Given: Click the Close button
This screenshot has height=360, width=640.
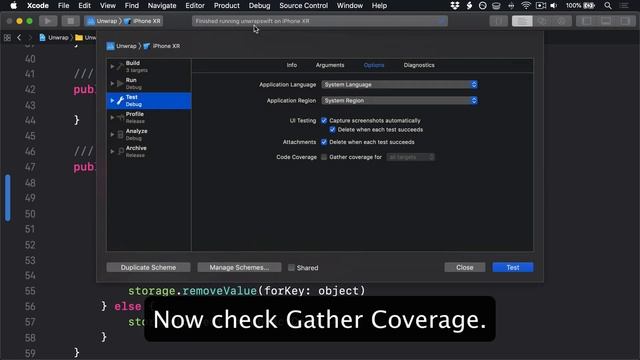Looking at the screenshot, I should pos(464,267).
